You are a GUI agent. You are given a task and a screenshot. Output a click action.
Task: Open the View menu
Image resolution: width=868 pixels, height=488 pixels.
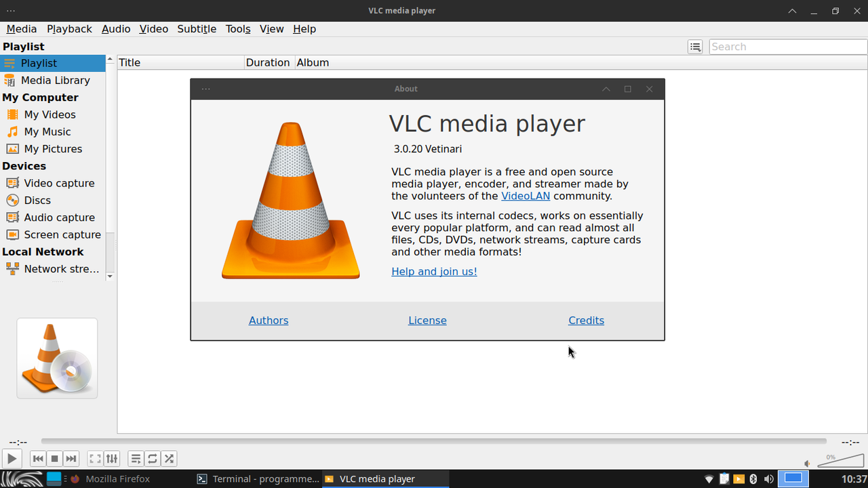[271, 28]
